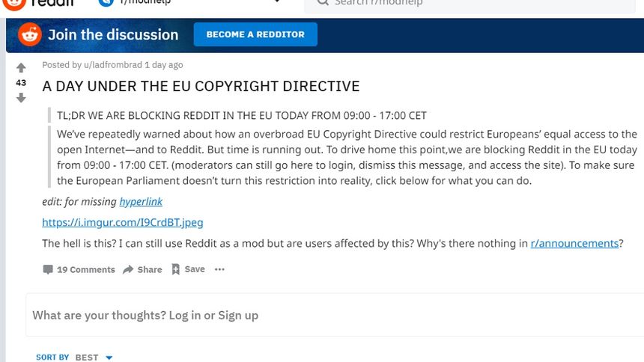Upvote the EU Copyright Directive post
The width and height of the screenshot is (644, 362).
21,68
